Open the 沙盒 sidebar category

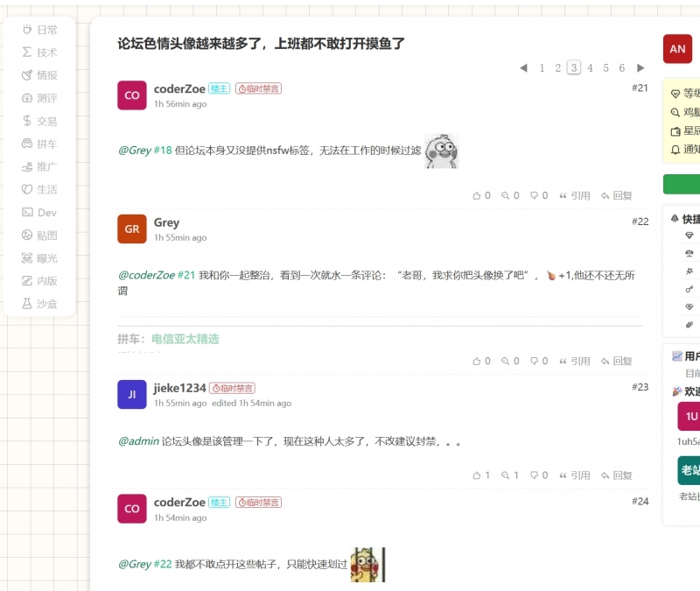[39, 304]
